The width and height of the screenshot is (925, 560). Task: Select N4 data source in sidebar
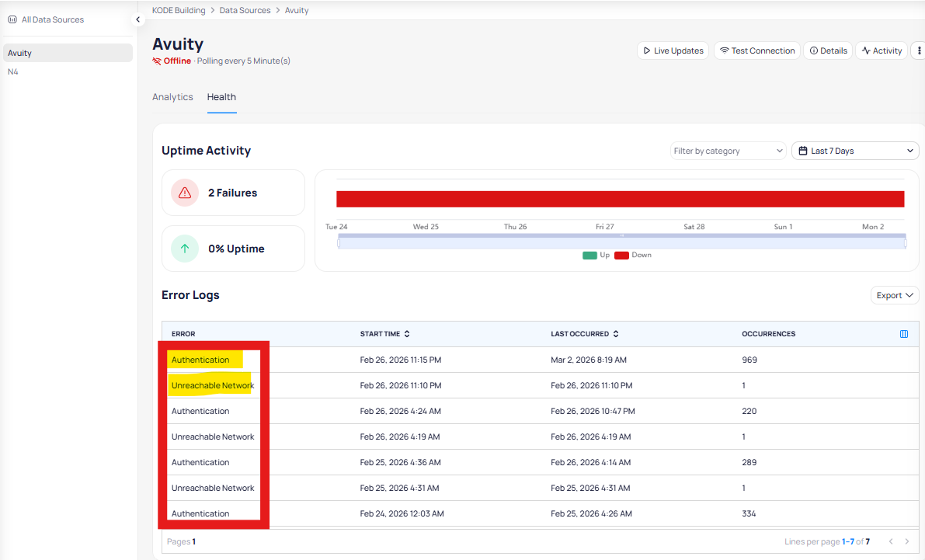(x=13, y=71)
